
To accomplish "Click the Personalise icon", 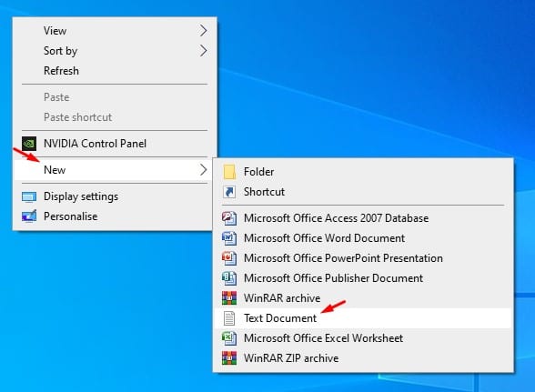I will [29, 216].
